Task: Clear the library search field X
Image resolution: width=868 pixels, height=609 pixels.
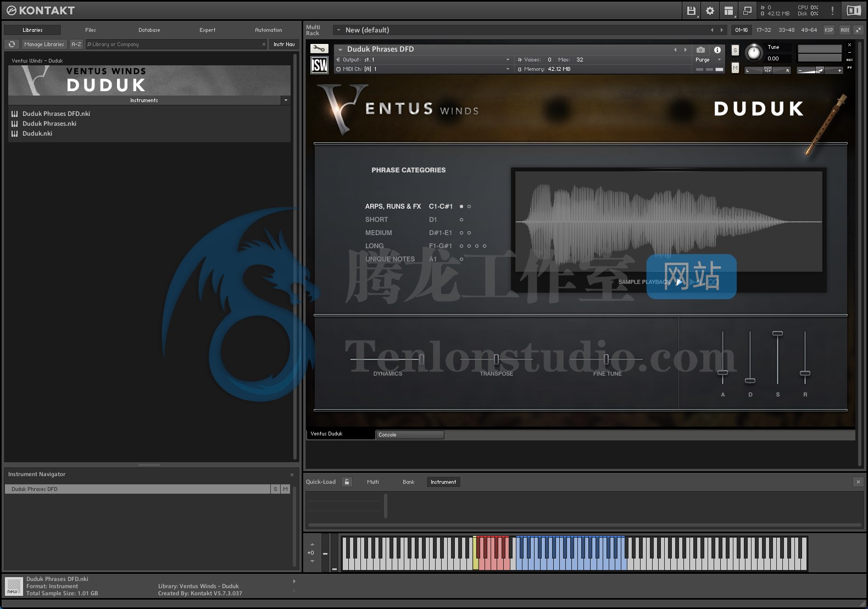Action: coord(264,44)
